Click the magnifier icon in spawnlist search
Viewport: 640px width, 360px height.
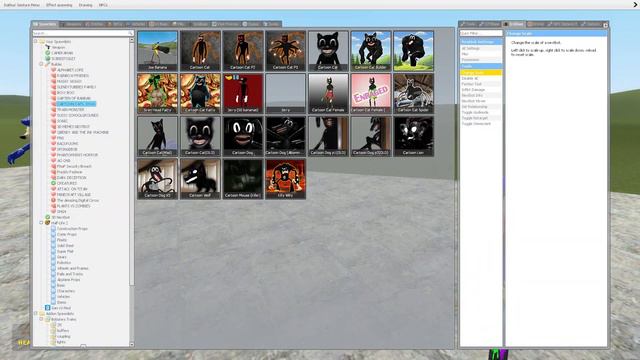(x=131, y=33)
